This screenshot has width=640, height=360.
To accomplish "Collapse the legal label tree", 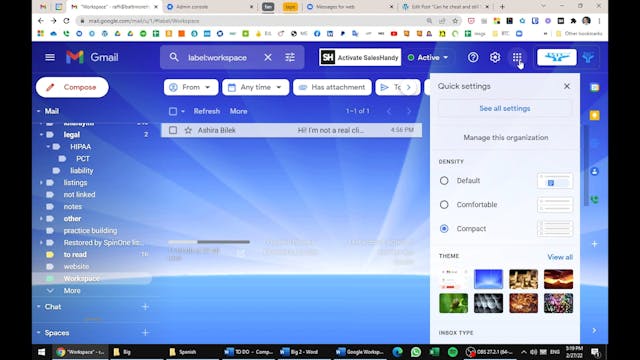I will 41,134.
